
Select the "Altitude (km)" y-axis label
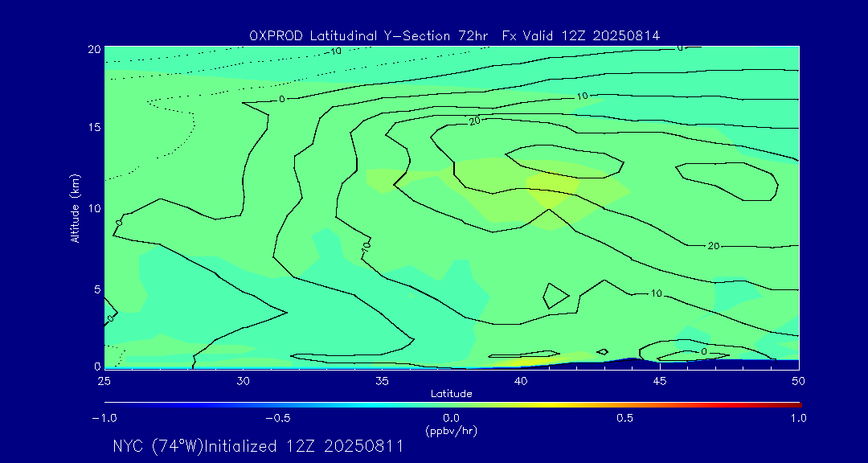75,207
